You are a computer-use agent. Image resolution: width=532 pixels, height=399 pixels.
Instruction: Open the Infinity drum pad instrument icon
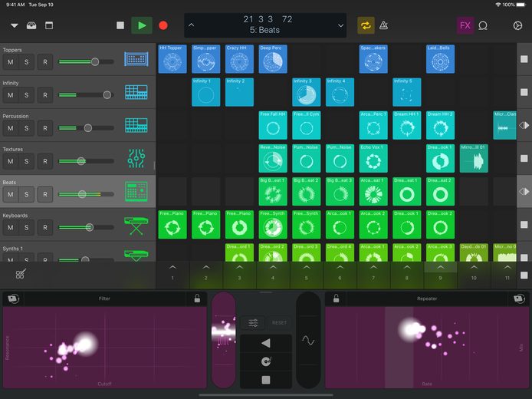pyautogui.click(x=136, y=92)
